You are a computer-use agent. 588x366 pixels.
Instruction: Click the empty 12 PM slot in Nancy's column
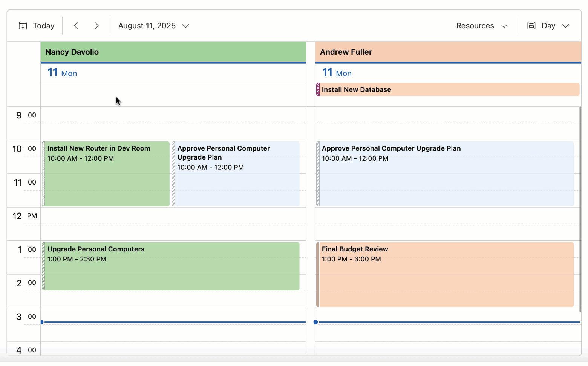pyautogui.click(x=170, y=224)
